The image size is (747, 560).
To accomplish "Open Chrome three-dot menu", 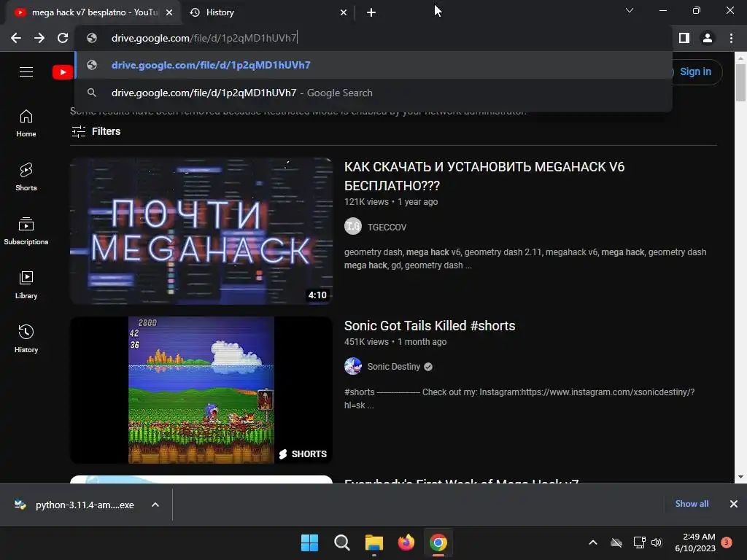I will 731,38.
